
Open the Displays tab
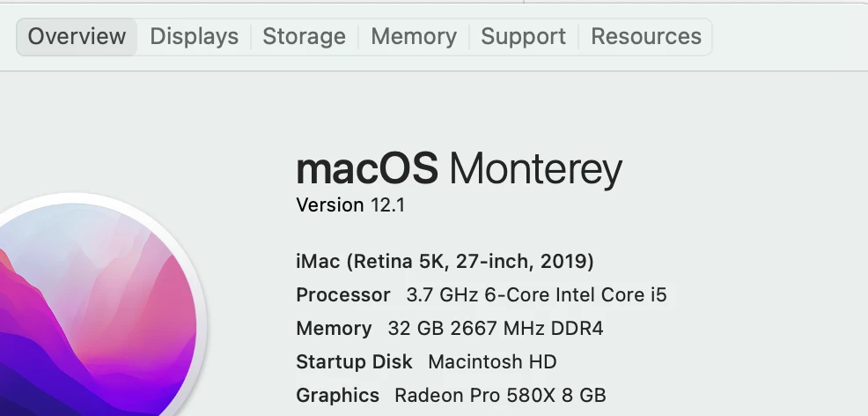pos(194,37)
